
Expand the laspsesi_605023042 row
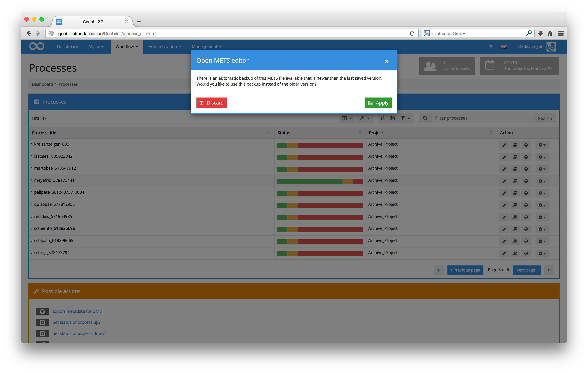click(x=32, y=156)
